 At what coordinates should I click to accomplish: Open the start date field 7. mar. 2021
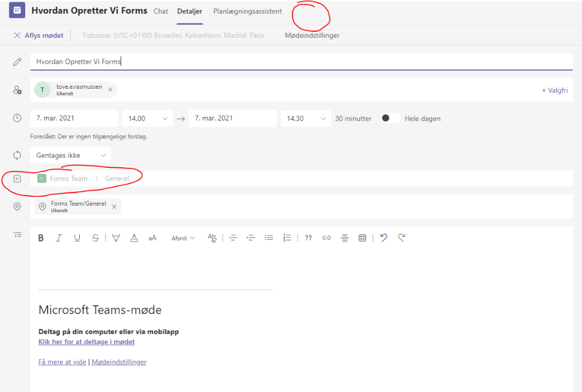[x=74, y=118]
